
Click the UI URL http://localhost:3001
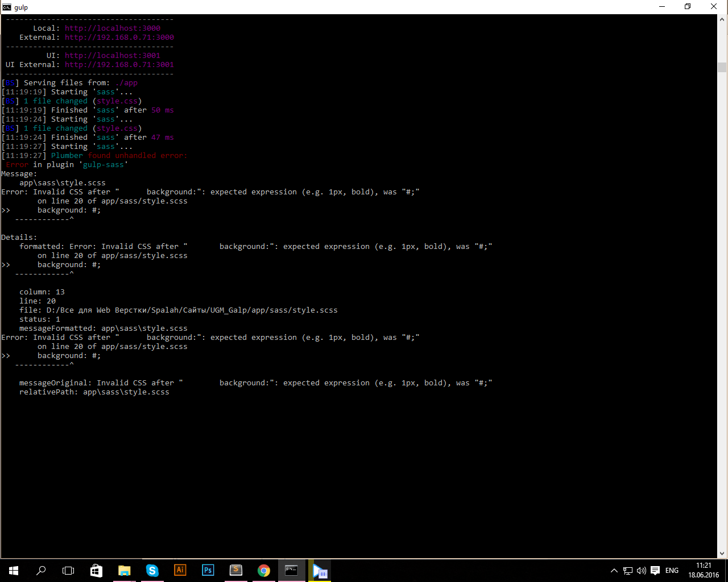[113, 56]
